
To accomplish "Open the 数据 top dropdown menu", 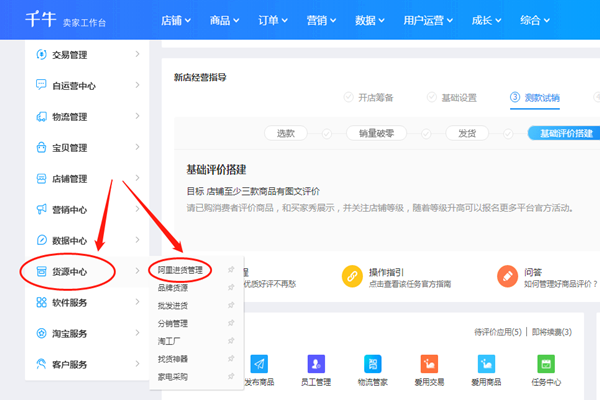I will [370, 20].
